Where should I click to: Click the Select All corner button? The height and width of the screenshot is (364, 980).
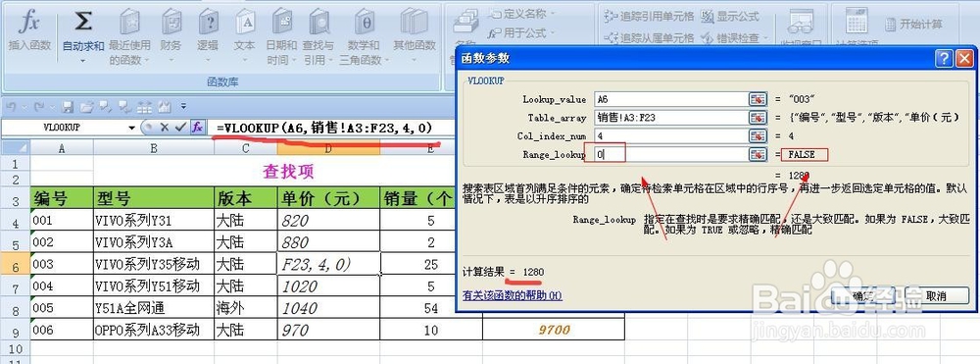point(15,147)
